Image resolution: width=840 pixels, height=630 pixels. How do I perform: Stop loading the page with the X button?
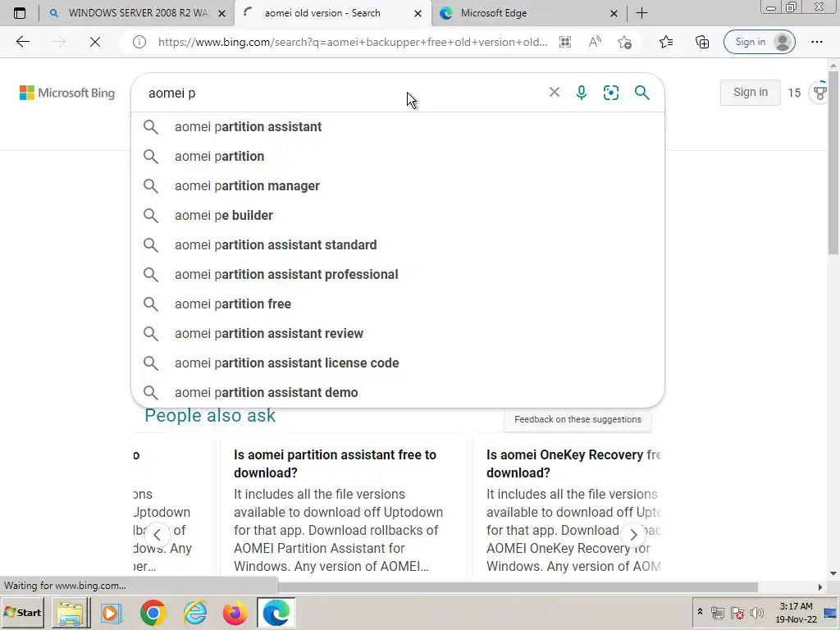(95, 42)
